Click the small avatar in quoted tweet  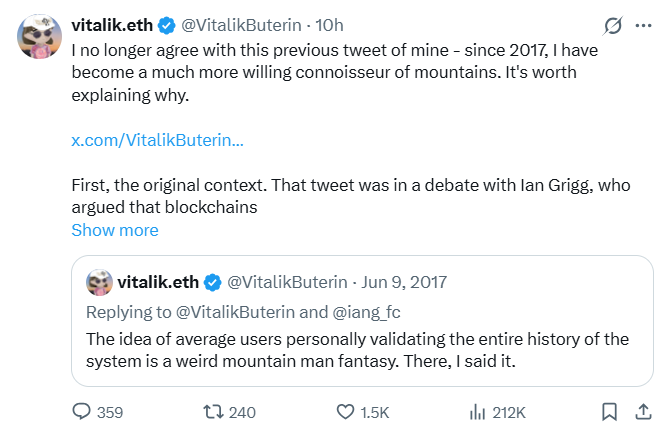(99, 282)
